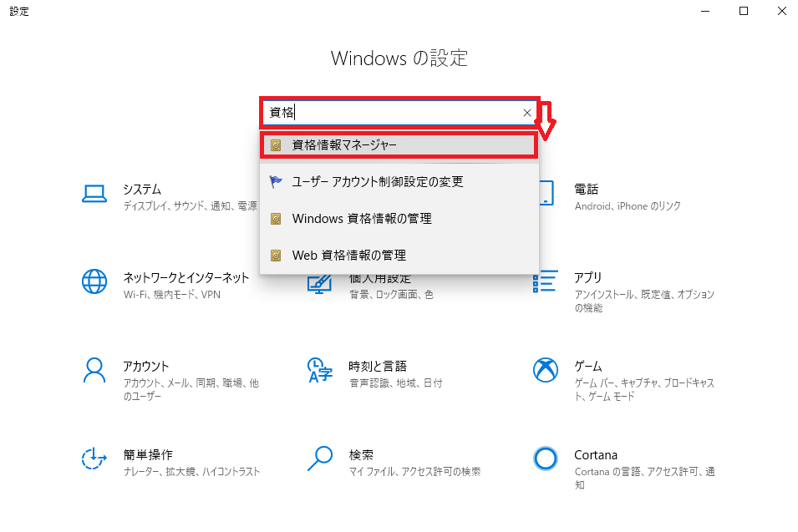
Task: Click the Windows 資格情報の管理 vault icon
Action: pyautogui.click(x=276, y=219)
